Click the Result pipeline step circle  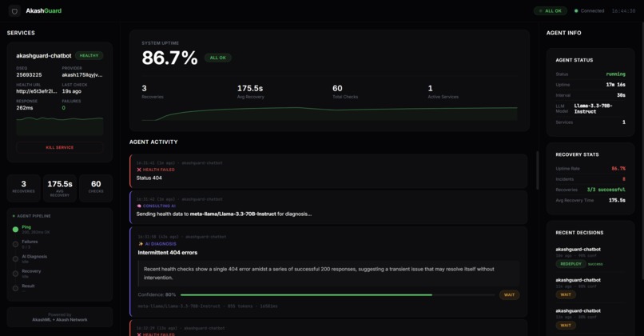point(16,288)
